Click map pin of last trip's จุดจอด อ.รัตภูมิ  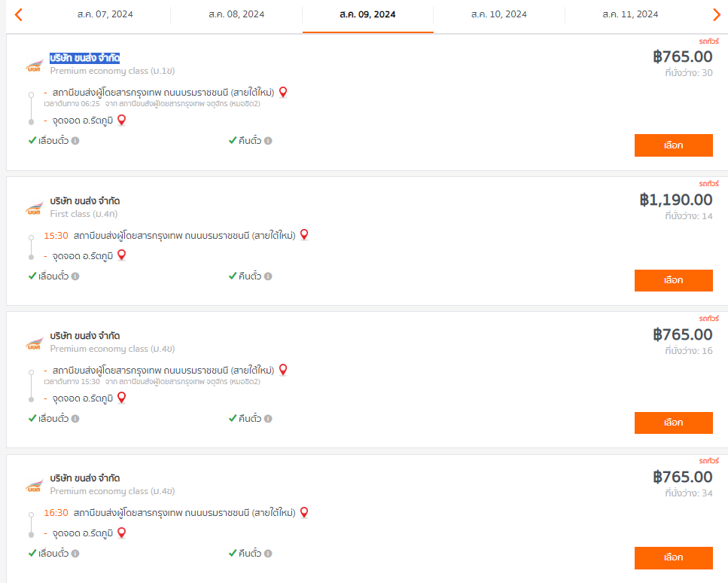click(x=122, y=533)
